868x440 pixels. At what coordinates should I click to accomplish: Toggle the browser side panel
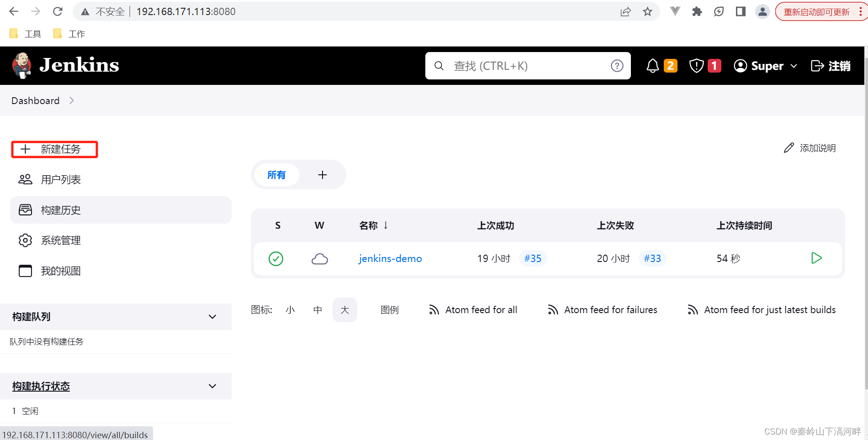click(741, 11)
